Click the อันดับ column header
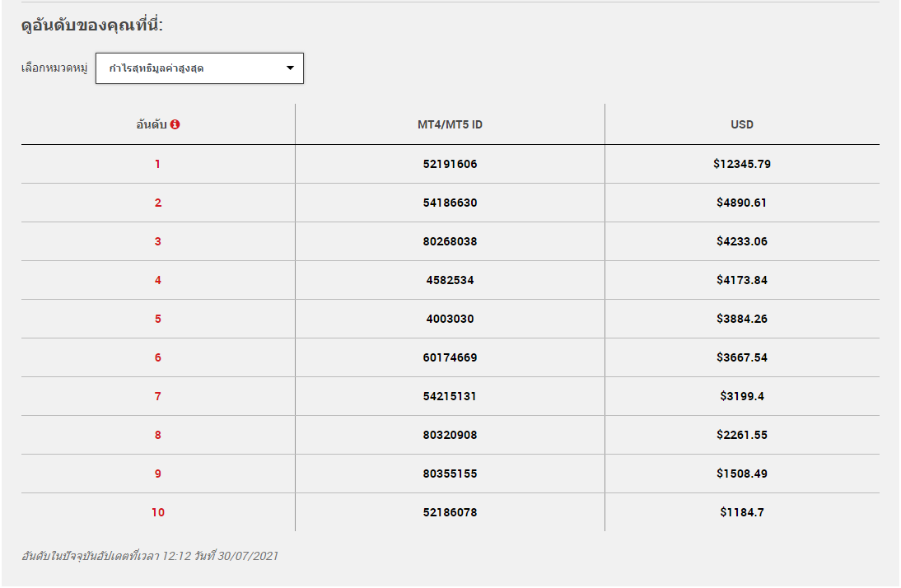The image size is (901, 588). coord(152,124)
